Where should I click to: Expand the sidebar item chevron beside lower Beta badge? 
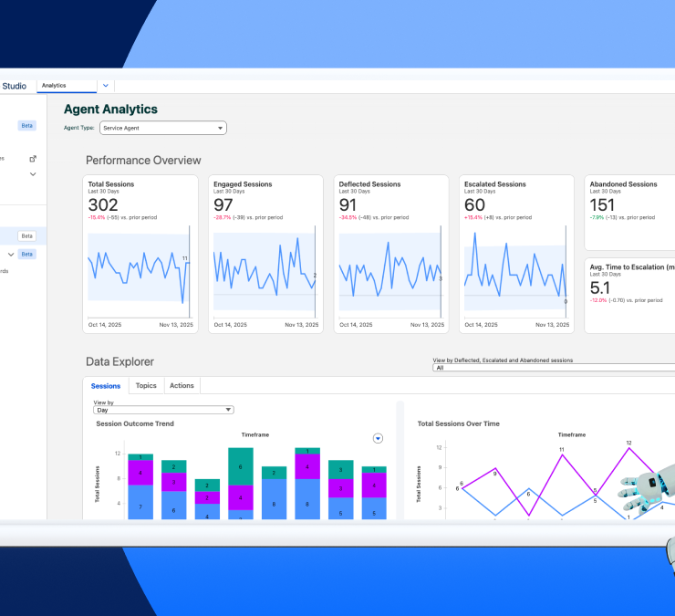(x=11, y=254)
